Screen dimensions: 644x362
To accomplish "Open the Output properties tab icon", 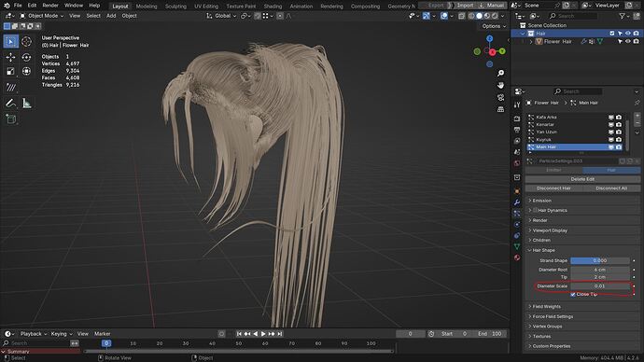I will click(517, 130).
